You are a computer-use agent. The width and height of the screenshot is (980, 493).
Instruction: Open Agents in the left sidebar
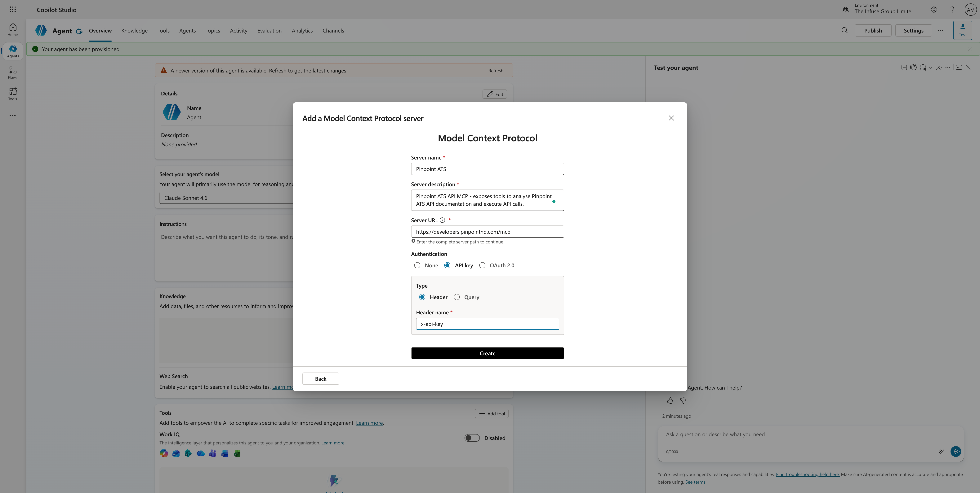point(13,51)
